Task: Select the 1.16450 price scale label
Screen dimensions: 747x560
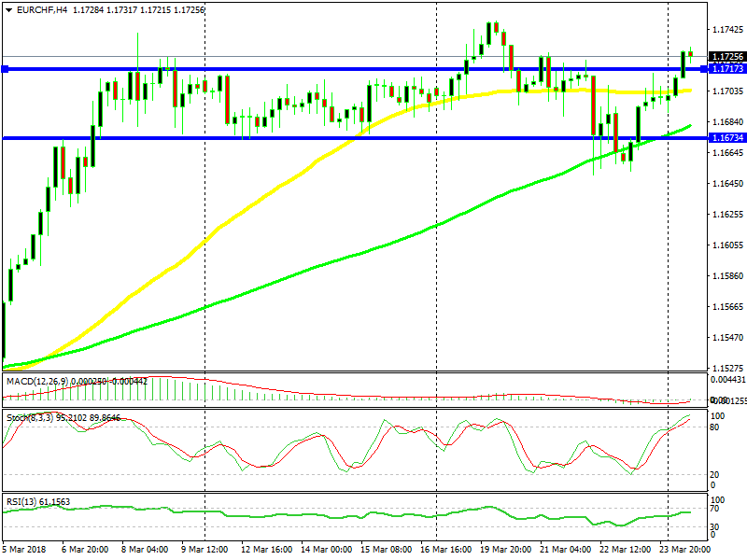Action: [727, 184]
